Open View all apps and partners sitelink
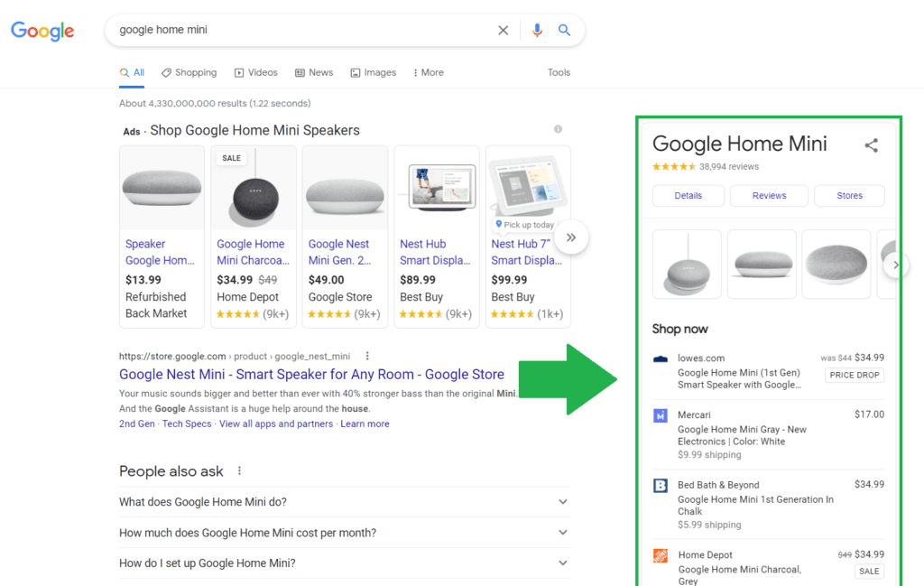Viewport: 924px width, 586px height. [x=276, y=423]
